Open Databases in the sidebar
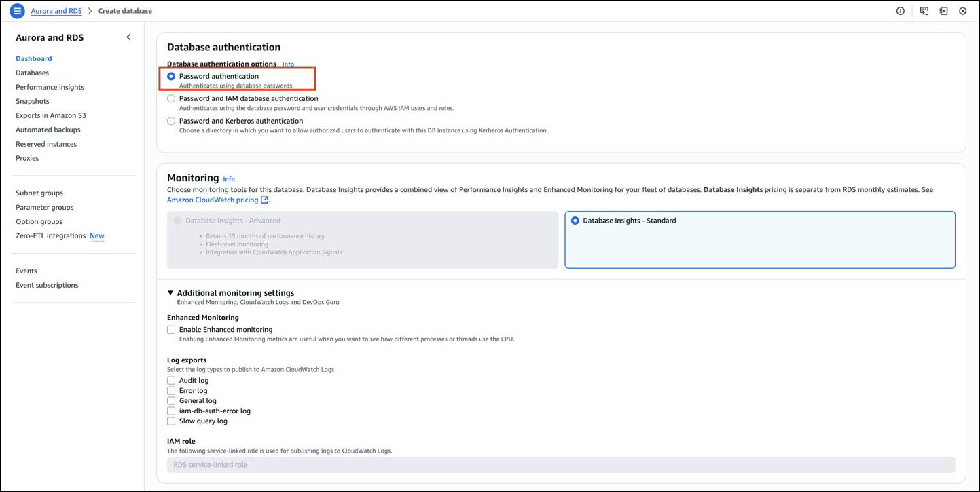The height and width of the screenshot is (492, 980). coord(32,73)
